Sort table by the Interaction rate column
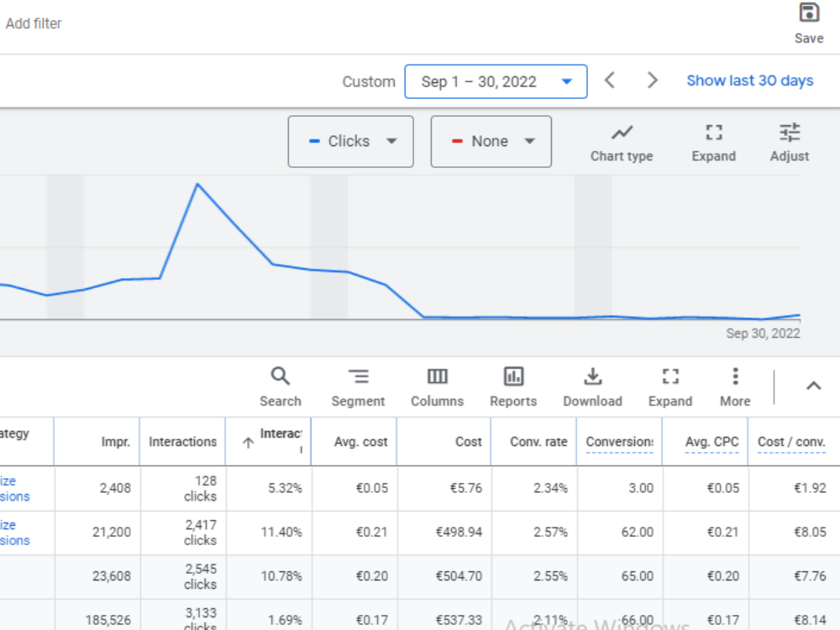 277,441
